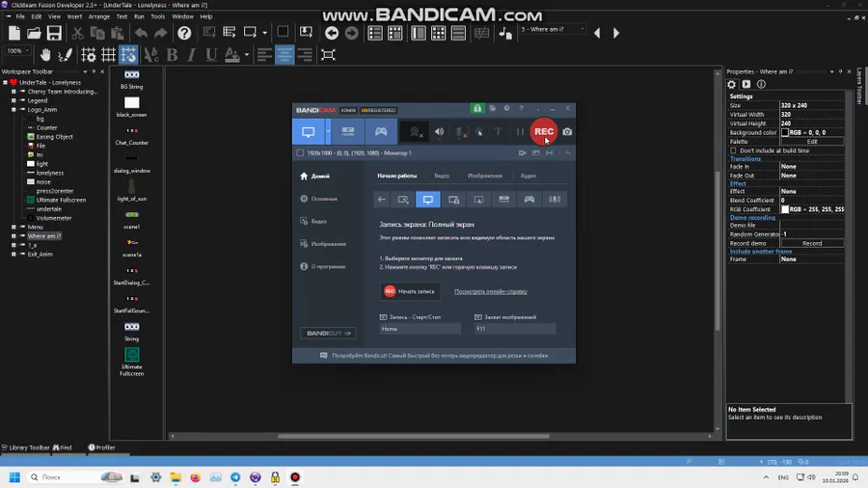Toggle the snap-to-grid icon

(128, 55)
